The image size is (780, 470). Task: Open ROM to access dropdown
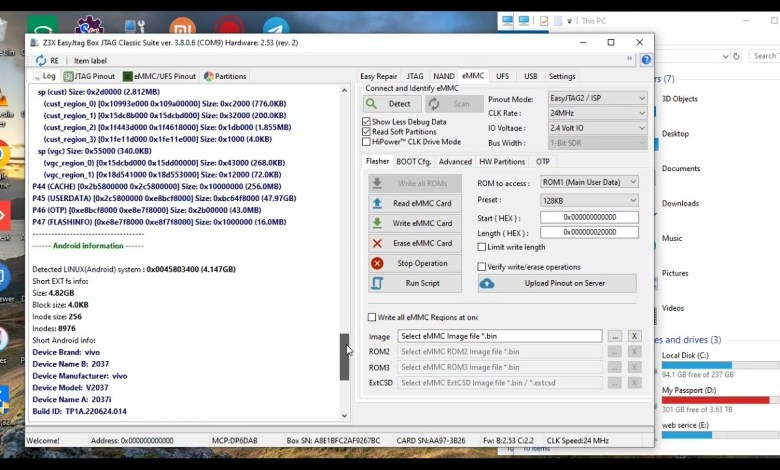589,182
